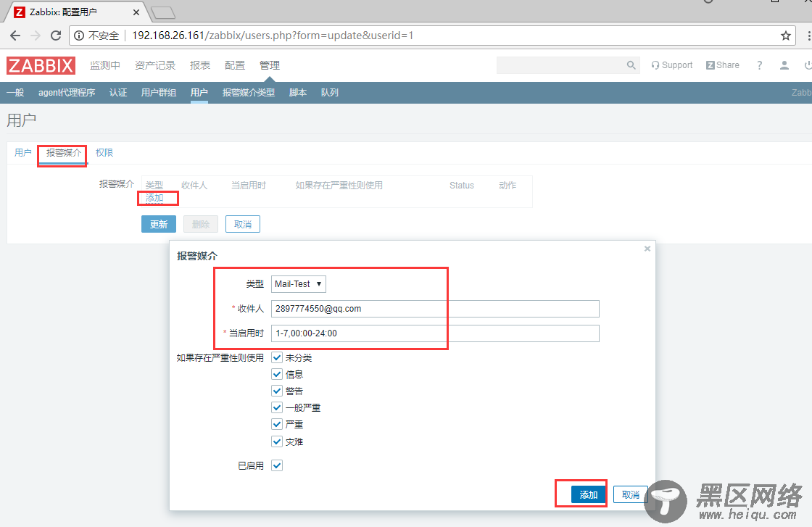
Task: Click 取消 button beside 更新
Action: coord(243,224)
